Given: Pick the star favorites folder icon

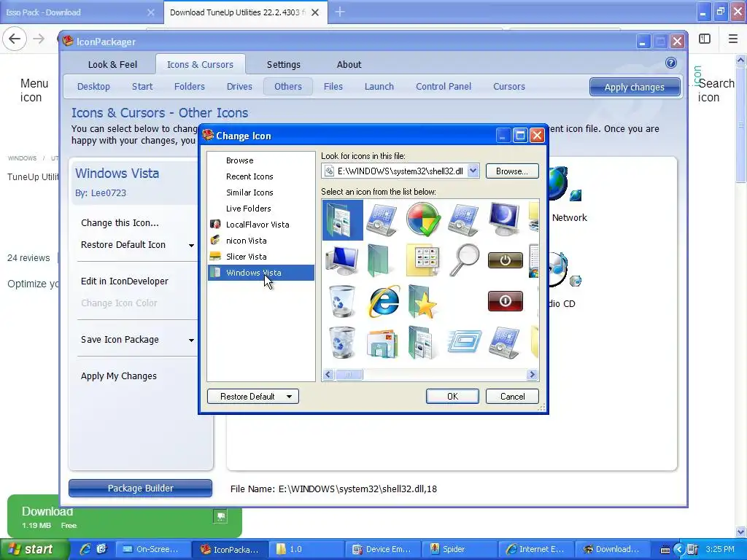Looking at the screenshot, I should [422, 301].
